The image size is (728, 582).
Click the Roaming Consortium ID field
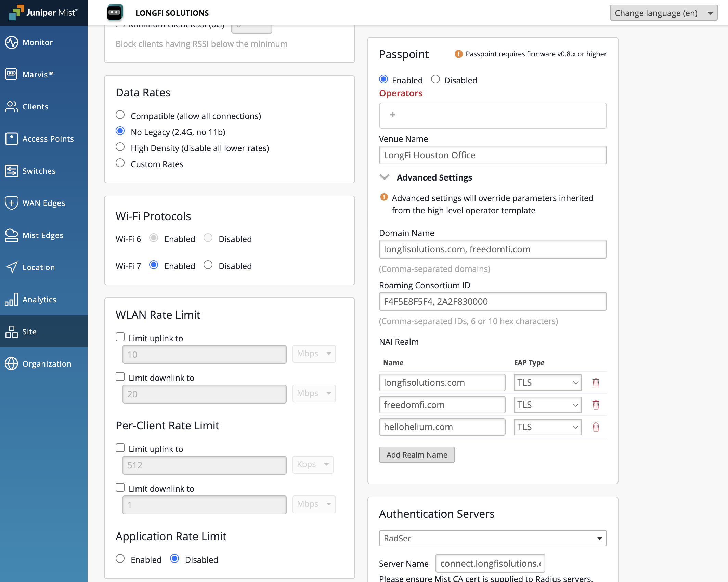(x=493, y=302)
